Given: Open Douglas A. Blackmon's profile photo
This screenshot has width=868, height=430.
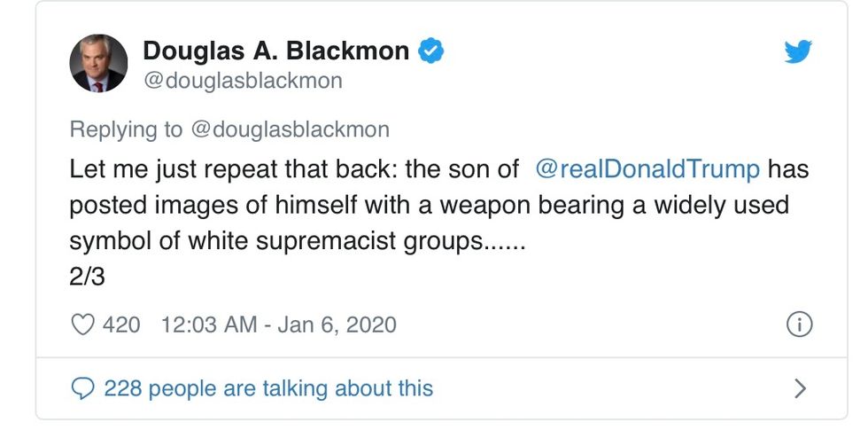Looking at the screenshot, I should coord(97,64).
